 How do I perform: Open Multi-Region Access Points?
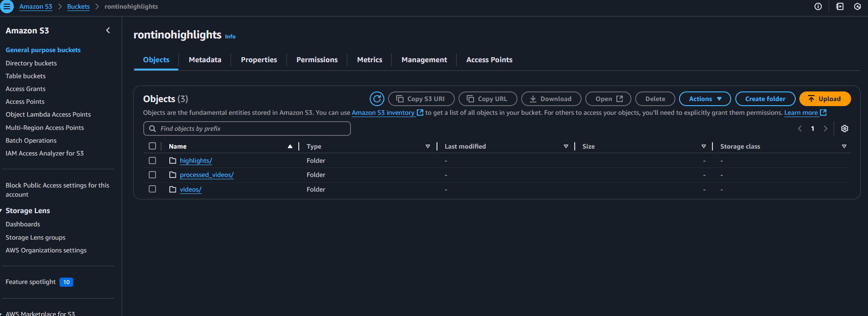coord(45,128)
